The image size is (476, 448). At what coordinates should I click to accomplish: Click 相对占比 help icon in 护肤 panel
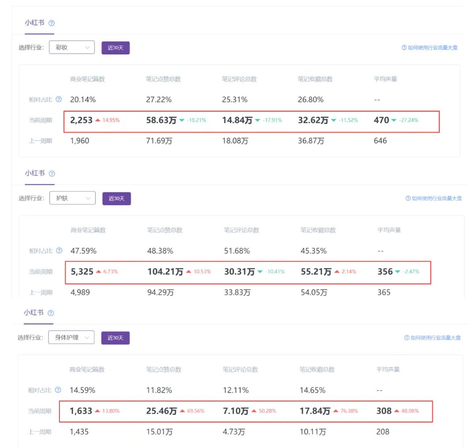59,251
